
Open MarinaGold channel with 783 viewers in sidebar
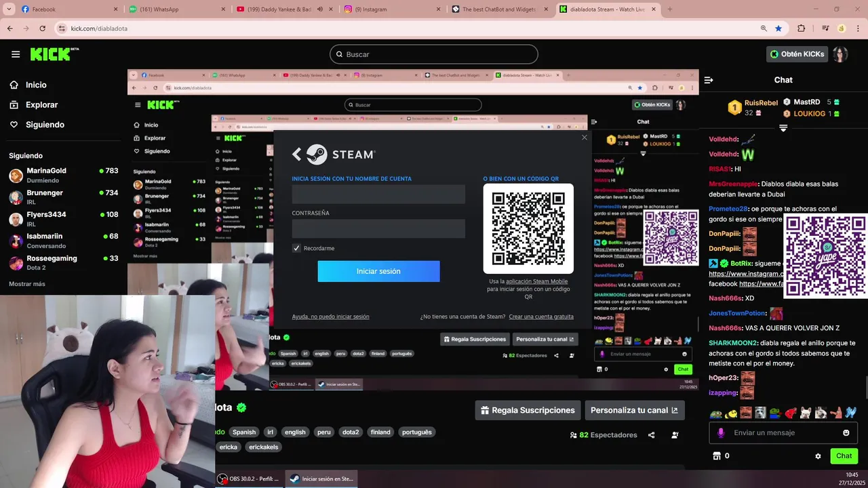[64, 176]
